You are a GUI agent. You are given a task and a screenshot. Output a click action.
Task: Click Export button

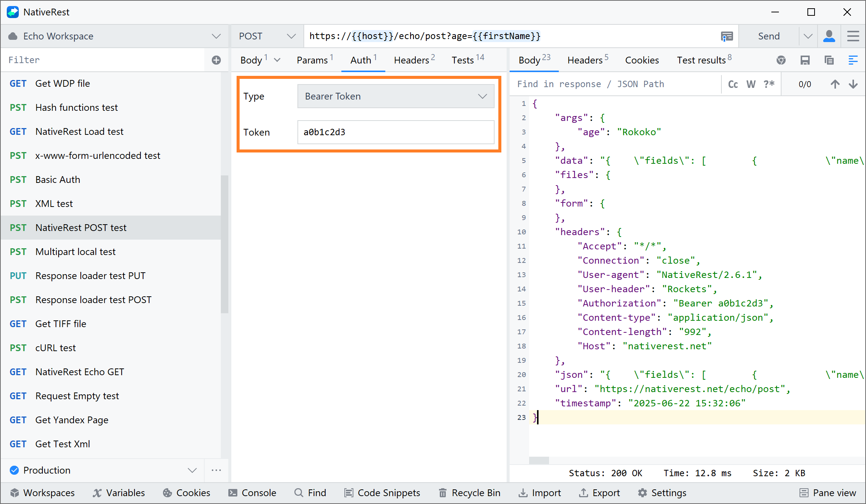coord(599,493)
